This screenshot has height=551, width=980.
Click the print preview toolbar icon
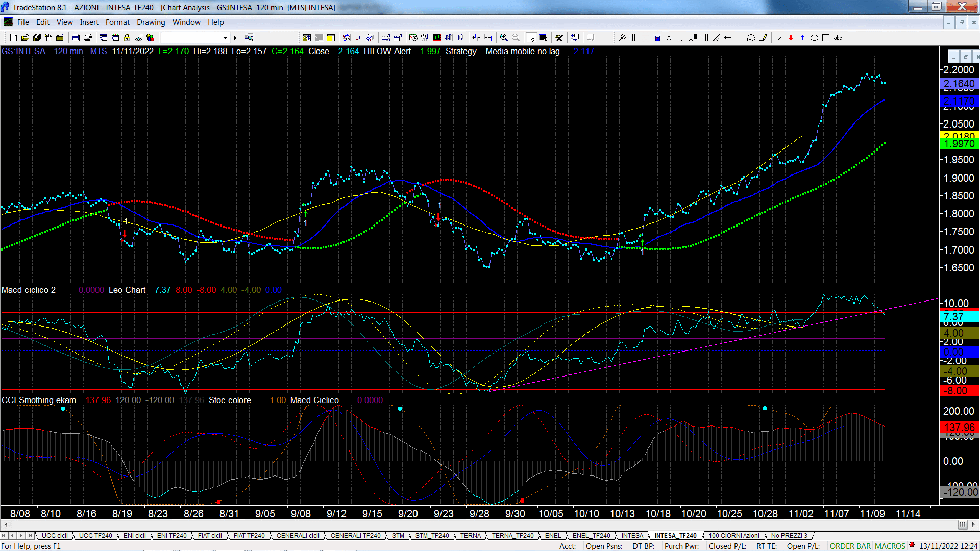point(76,38)
